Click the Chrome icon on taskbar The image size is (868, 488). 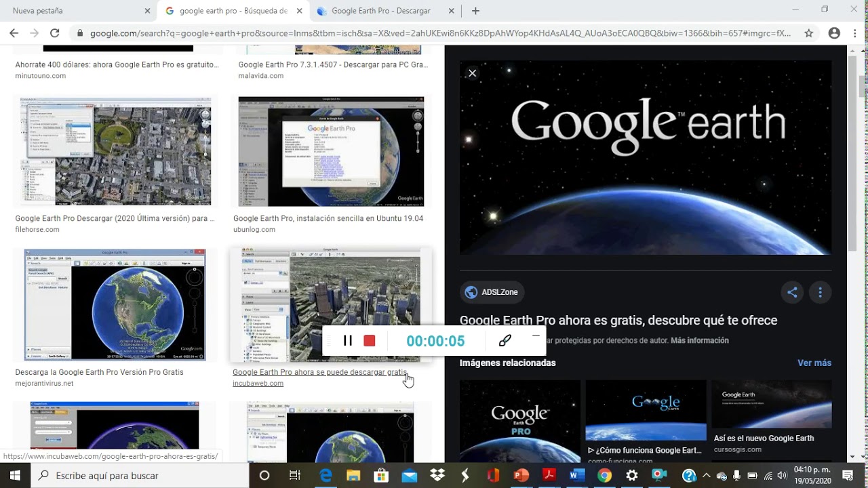604,475
